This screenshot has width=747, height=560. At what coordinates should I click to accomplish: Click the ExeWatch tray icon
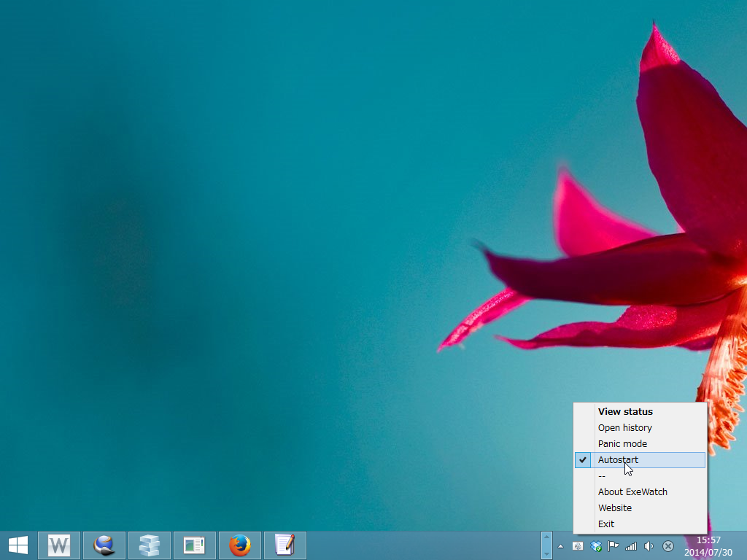(578, 546)
